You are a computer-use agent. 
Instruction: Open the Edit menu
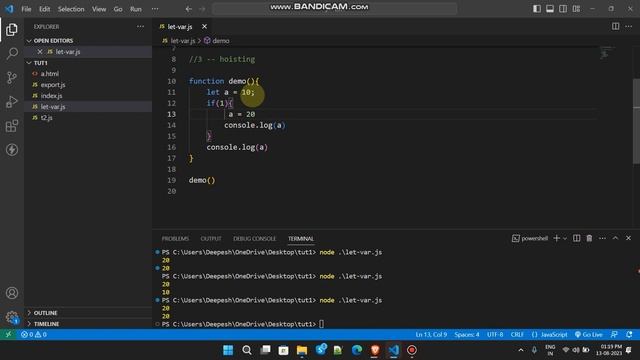pyautogui.click(x=44, y=9)
